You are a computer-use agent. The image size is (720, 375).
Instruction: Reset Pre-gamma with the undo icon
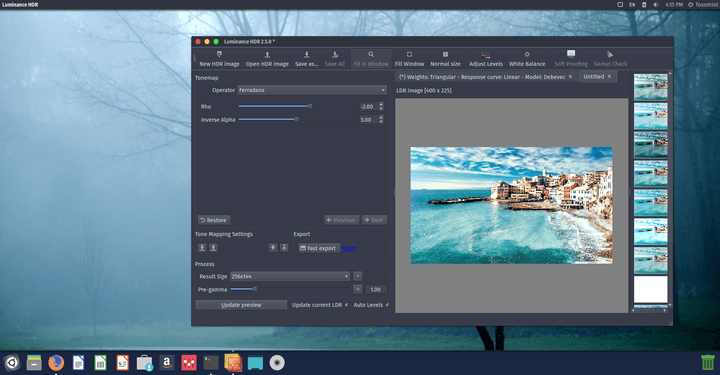pyautogui.click(x=358, y=289)
